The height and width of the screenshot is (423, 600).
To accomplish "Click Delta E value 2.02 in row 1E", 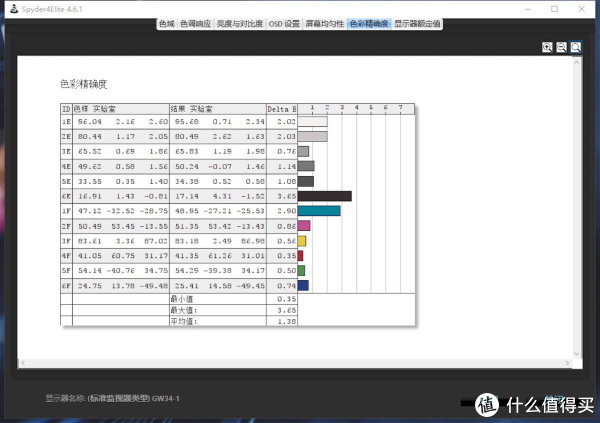I will pos(287,122).
